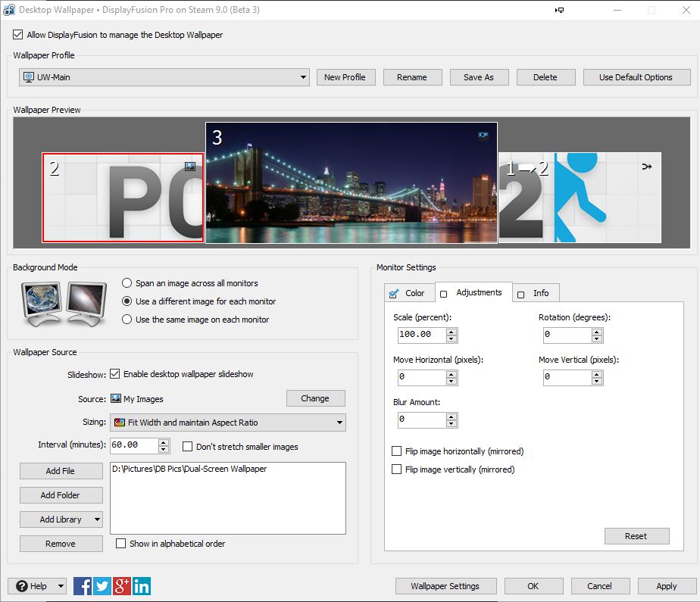Open the Google+ social icon
700x602 pixels.
click(x=122, y=585)
